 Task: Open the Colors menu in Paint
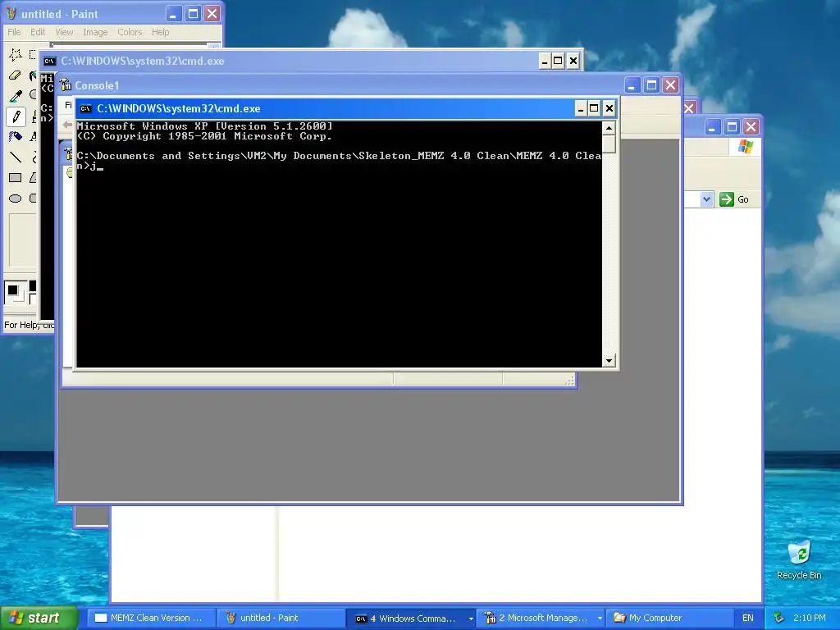click(130, 32)
